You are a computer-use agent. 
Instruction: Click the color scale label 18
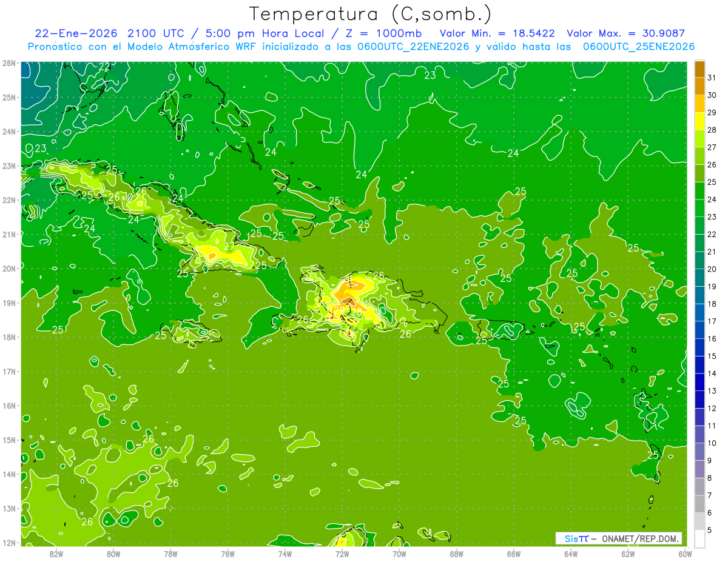(712, 304)
